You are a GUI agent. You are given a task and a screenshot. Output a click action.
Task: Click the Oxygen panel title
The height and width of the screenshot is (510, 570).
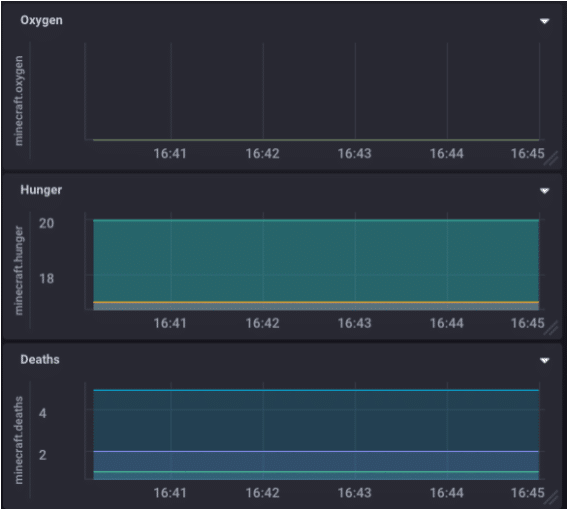[41, 20]
